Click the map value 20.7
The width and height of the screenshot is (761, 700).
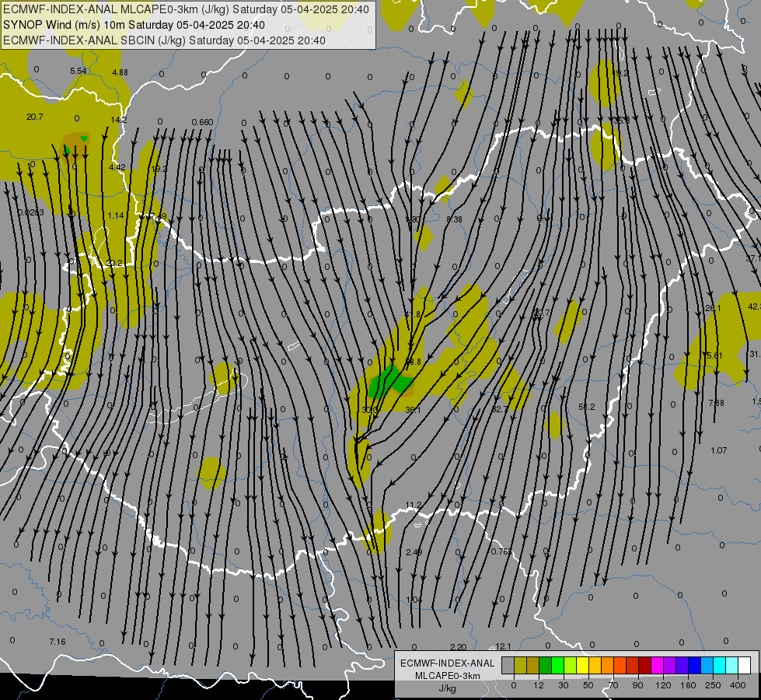tap(35, 117)
